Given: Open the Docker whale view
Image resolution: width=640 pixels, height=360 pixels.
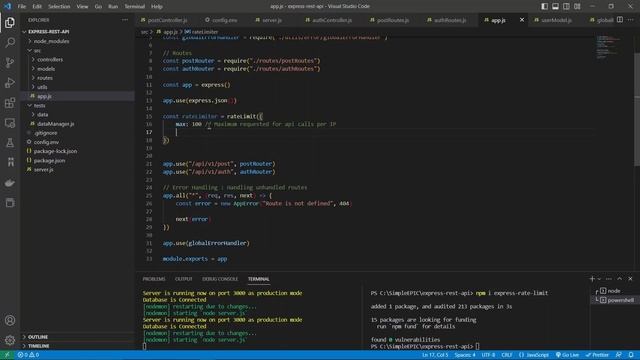Looking at the screenshot, I should (x=10, y=182).
